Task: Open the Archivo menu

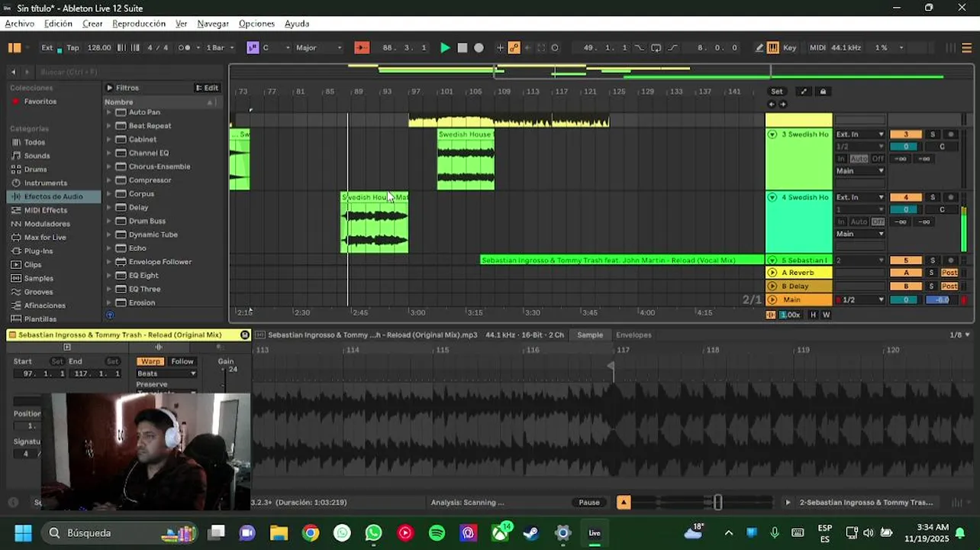Action: [19, 24]
